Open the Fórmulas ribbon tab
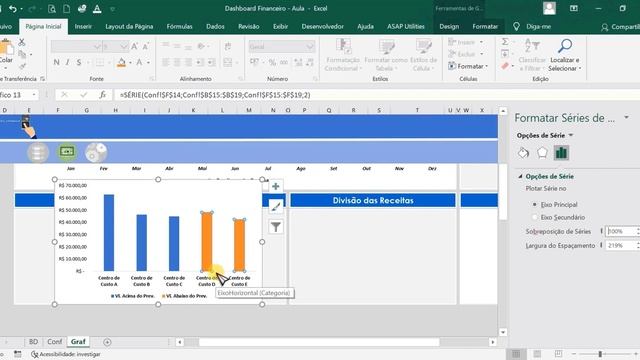Image resolution: width=640 pixels, height=360 pixels. (180, 27)
